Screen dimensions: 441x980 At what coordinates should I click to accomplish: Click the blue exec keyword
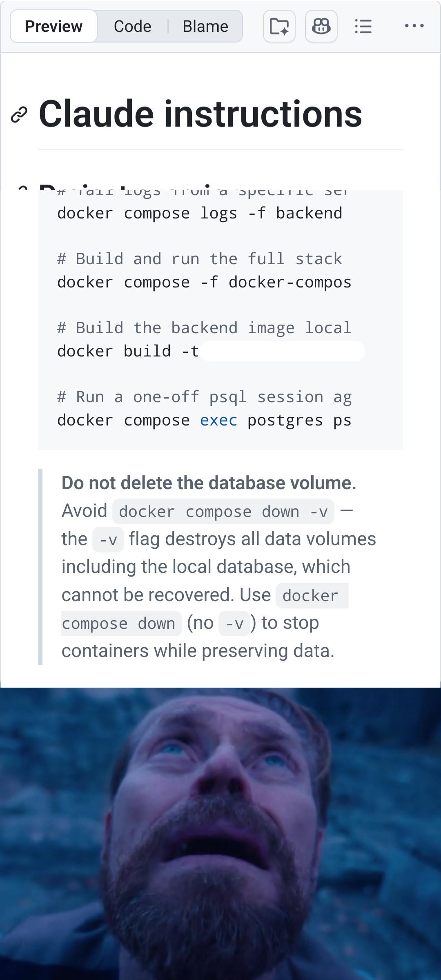pyautogui.click(x=218, y=420)
